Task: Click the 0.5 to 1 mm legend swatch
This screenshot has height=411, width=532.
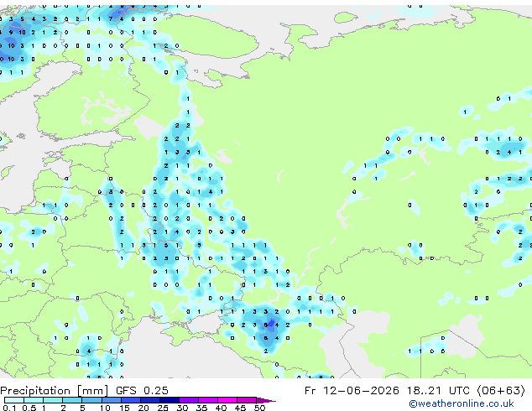Action: point(34,400)
